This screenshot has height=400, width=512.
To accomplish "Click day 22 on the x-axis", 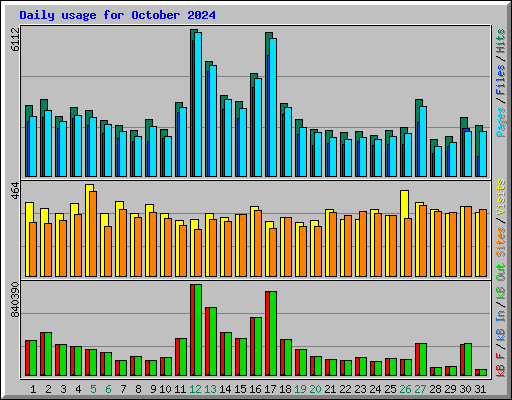I will 345,389.
